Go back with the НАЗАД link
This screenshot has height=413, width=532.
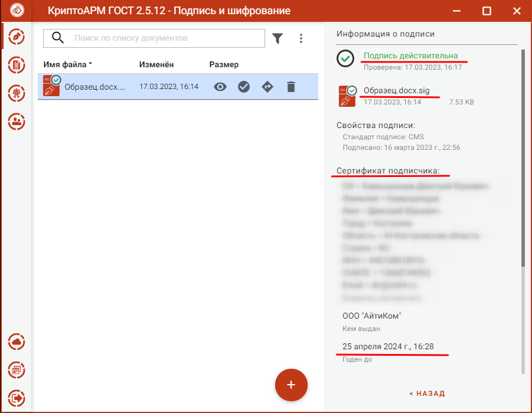point(427,394)
